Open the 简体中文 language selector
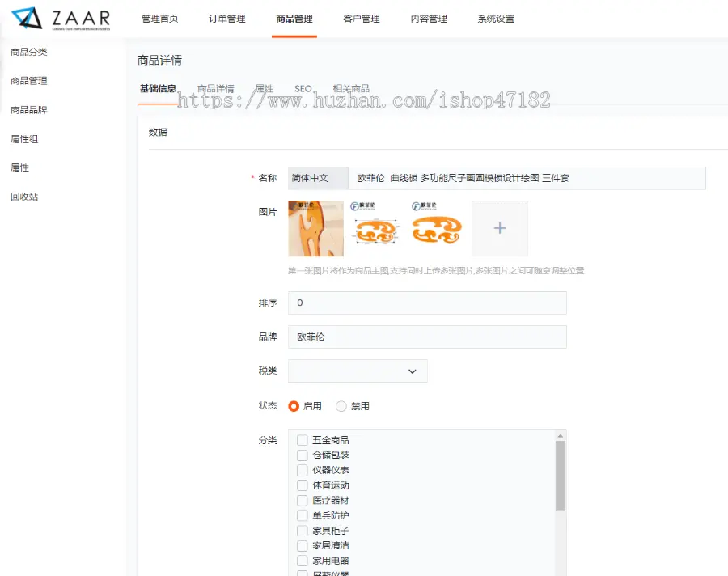Viewport: 728px width, 576px height. 317,178
